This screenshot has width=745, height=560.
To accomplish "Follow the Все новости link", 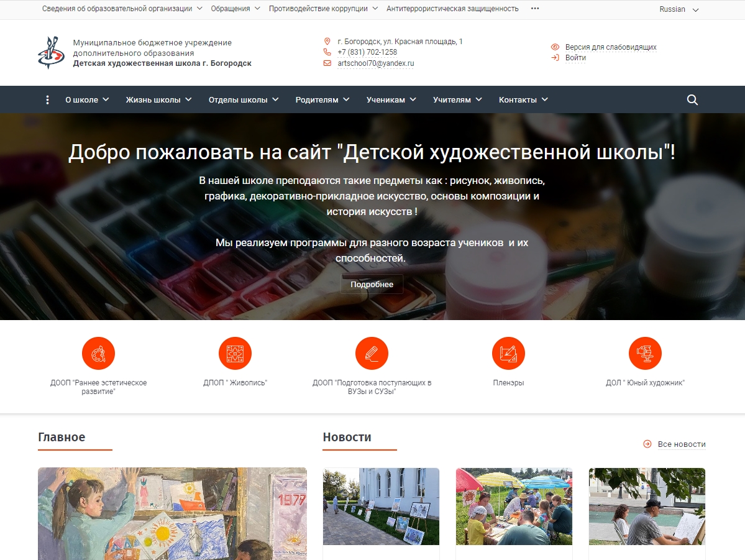I will tap(682, 444).
